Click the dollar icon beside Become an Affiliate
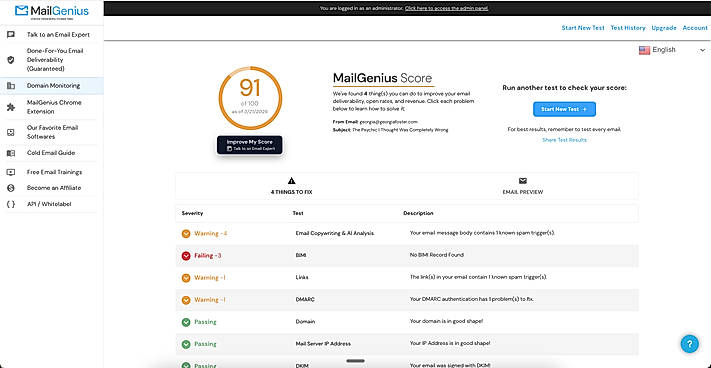Screen dimensions: 711x368 (11, 188)
